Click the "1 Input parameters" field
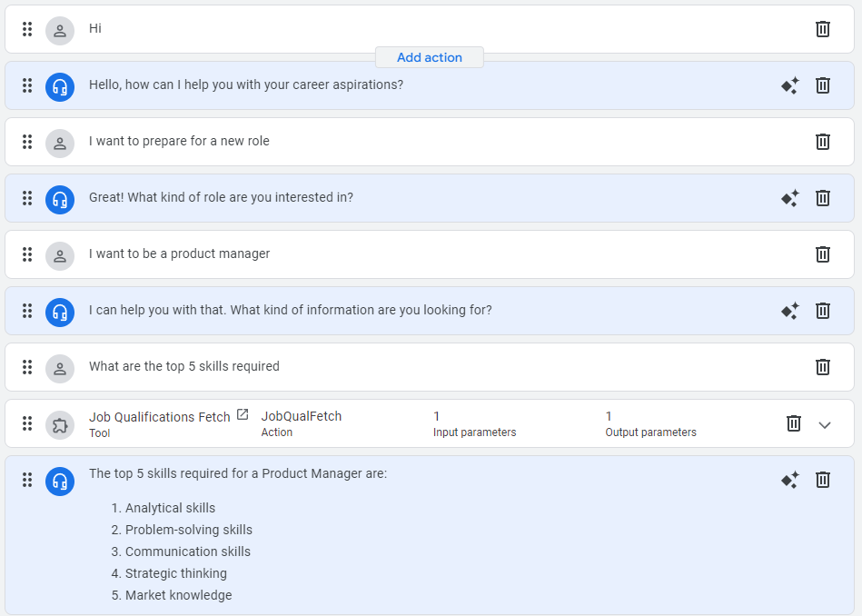 (x=474, y=423)
